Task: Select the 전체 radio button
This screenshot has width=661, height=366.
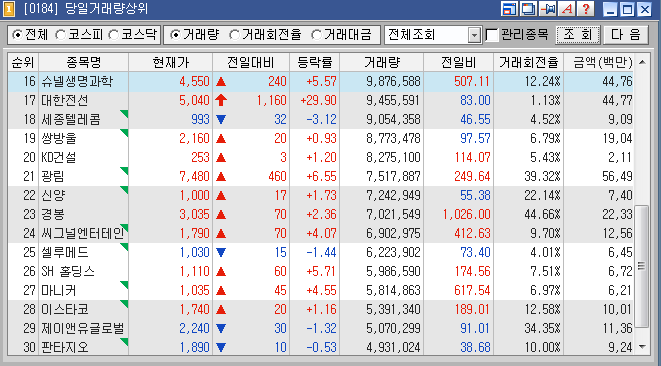Action: pos(17,35)
